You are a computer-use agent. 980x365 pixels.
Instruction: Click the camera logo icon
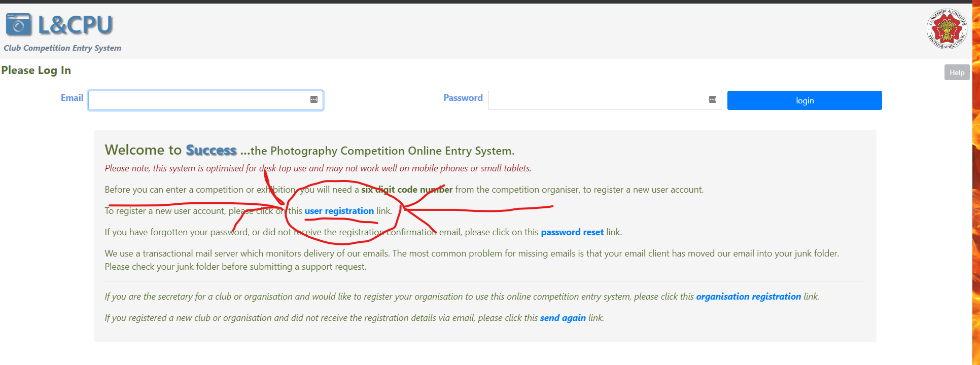19,25
